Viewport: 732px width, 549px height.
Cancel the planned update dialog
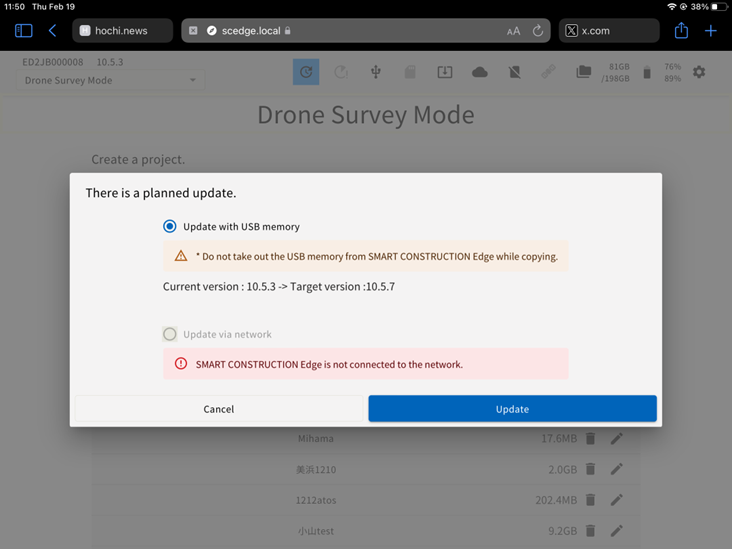pyautogui.click(x=218, y=409)
